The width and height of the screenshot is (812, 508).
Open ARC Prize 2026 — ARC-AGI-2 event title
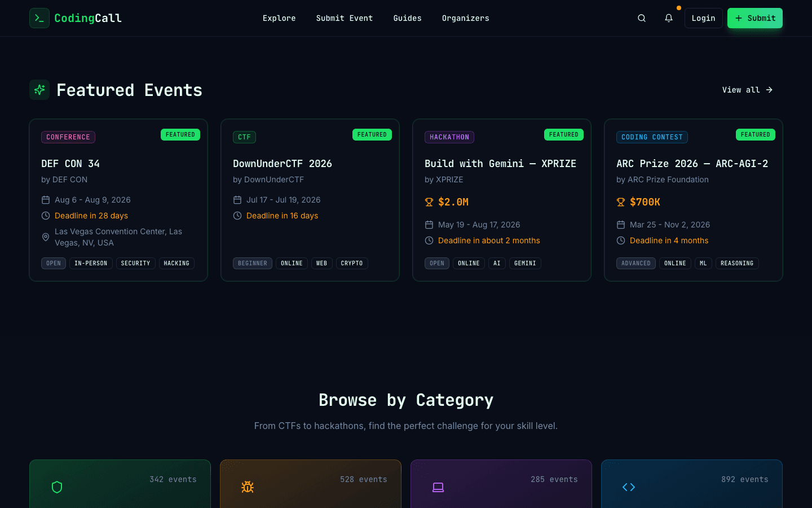click(692, 164)
